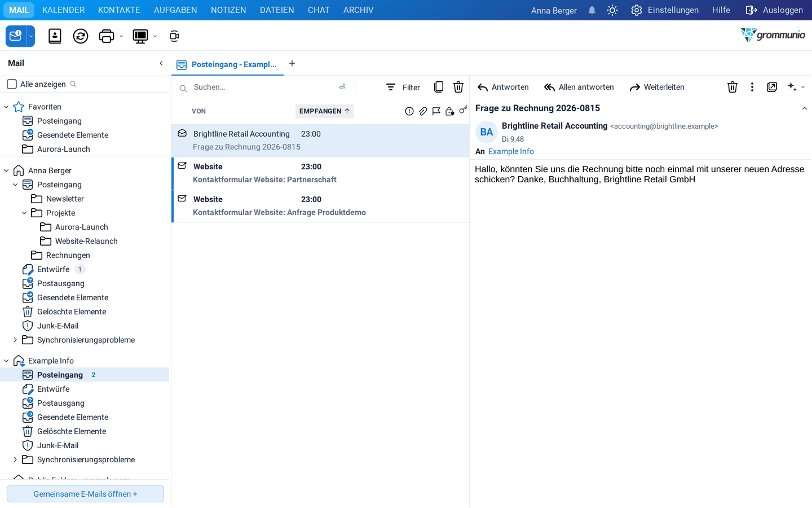Open message in new window icon

[772, 87]
